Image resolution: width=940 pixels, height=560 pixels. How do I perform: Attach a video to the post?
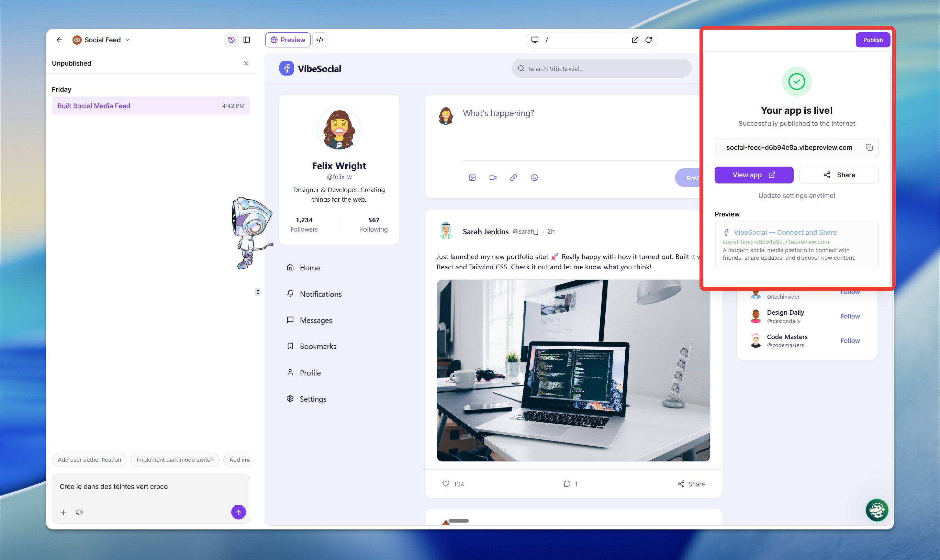493,177
